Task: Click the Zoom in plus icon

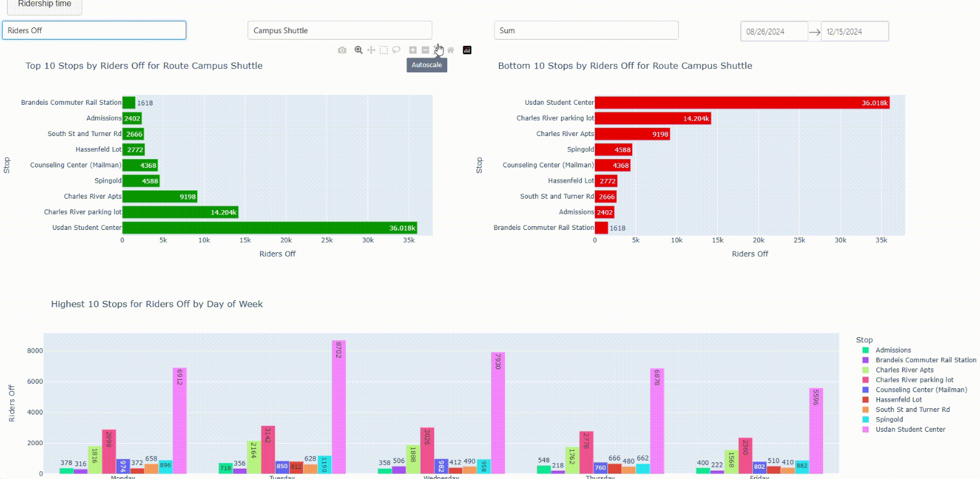Action: pyautogui.click(x=413, y=50)
